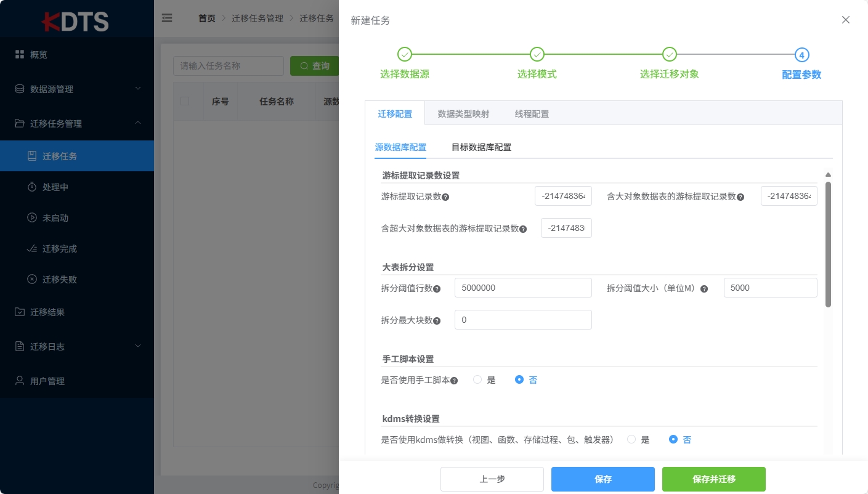Open 概览 in the sidebar
This screenshot has height=494, width=868.
(x=77, y=54)
